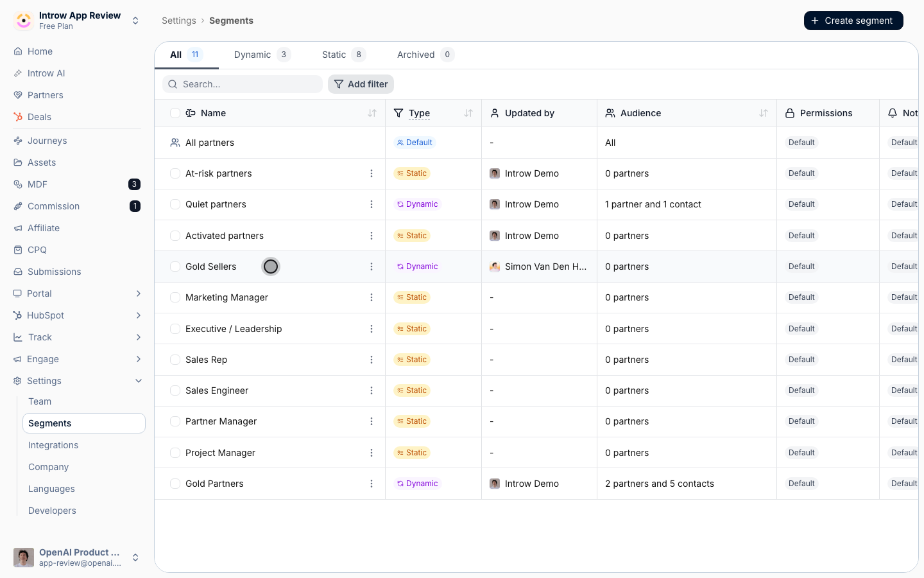Check the Gold Partners row checkbox

(x=175, y=484)
